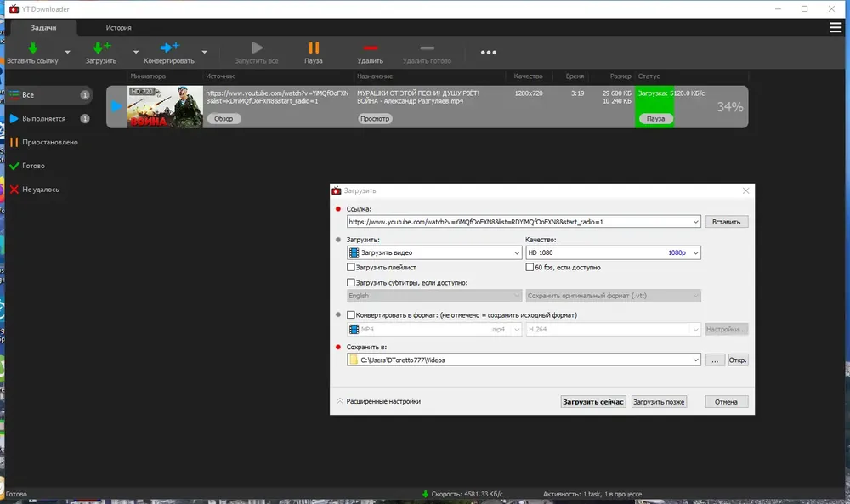The height and width of the screenshot is (504, 850).
Task: Click the 'Вставить' button next to link
Action: [727, 222]
